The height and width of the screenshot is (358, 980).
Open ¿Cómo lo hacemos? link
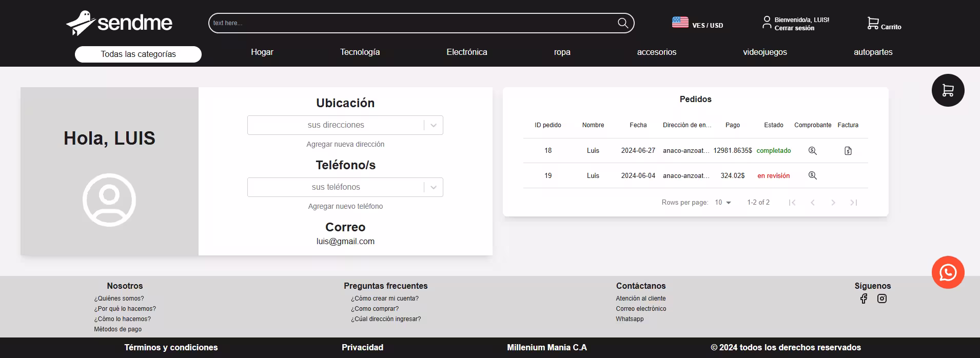122,319
